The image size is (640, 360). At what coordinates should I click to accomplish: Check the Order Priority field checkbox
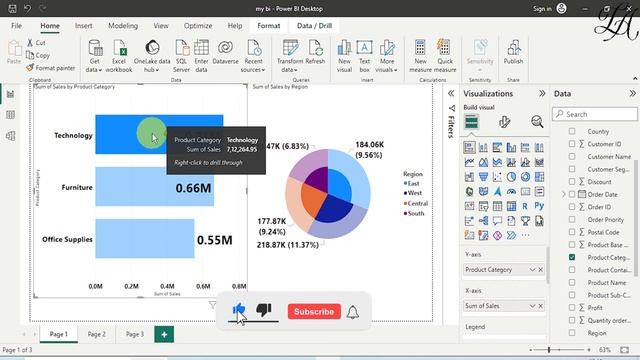pyautogui.click(x=572, y=220)
